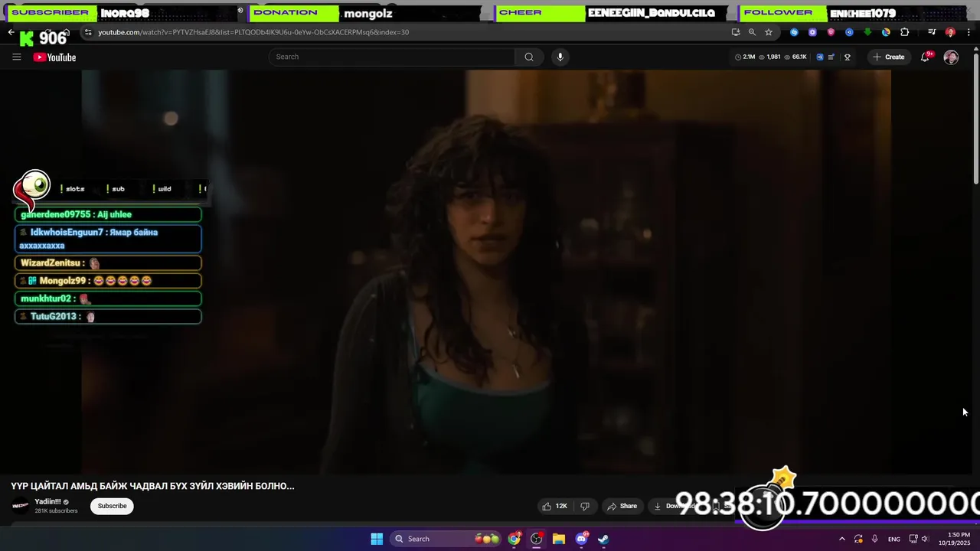Screen dimensions: 980x551
Task: Open the Windows Start button
Action: 377,539
